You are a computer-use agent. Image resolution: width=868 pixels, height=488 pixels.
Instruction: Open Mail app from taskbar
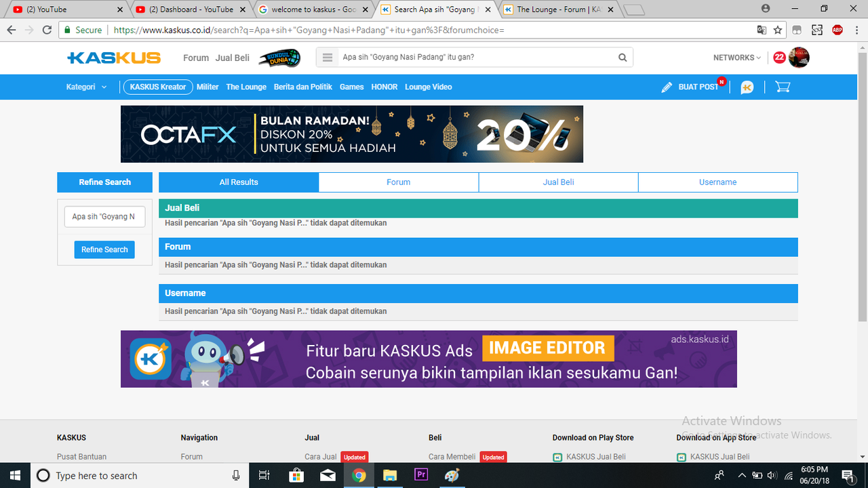(x=328, y=475)
